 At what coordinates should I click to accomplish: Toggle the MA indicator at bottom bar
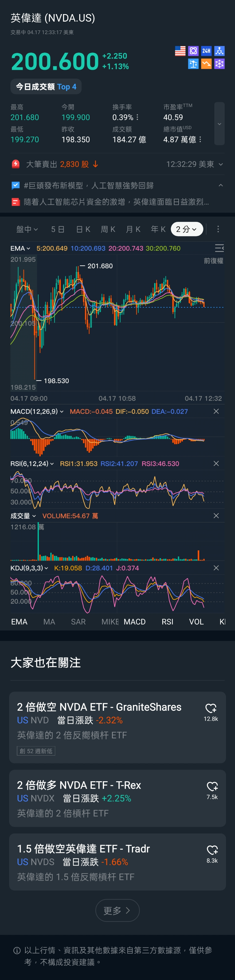[x=49, y=622]
